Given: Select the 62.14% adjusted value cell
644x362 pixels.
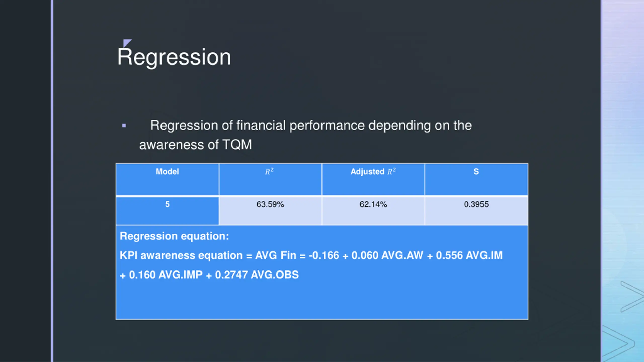Looking at the screenshot, I should tap(373, 210).
